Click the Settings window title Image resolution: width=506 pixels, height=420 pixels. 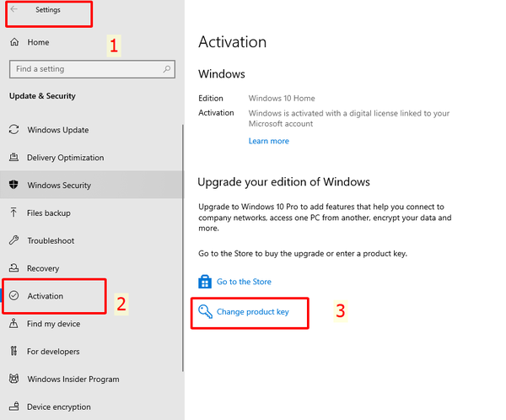48,10
